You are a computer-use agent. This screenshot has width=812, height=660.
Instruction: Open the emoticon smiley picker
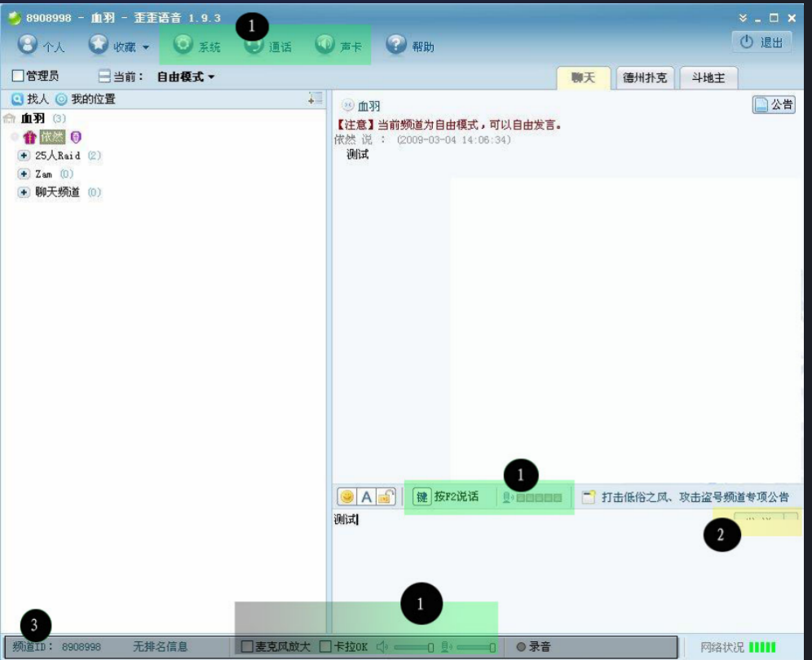click(347, 497)
